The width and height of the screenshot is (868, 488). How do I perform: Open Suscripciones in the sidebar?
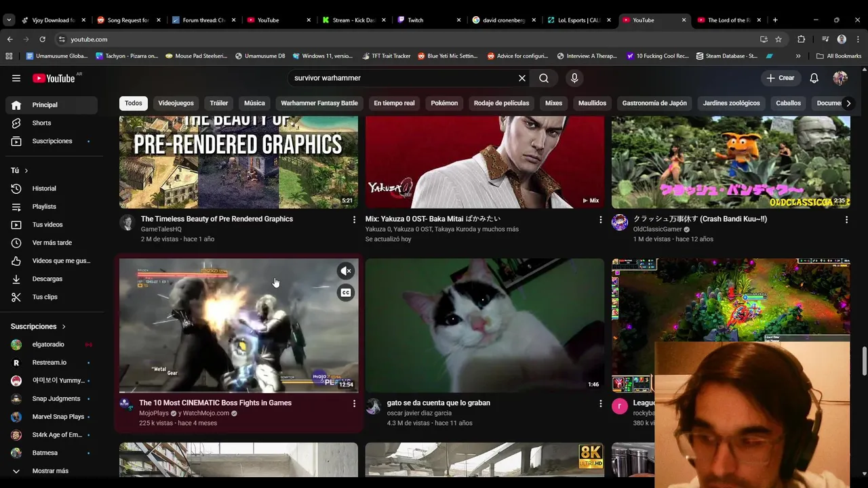pyautogui.click(x=52, y=141)
